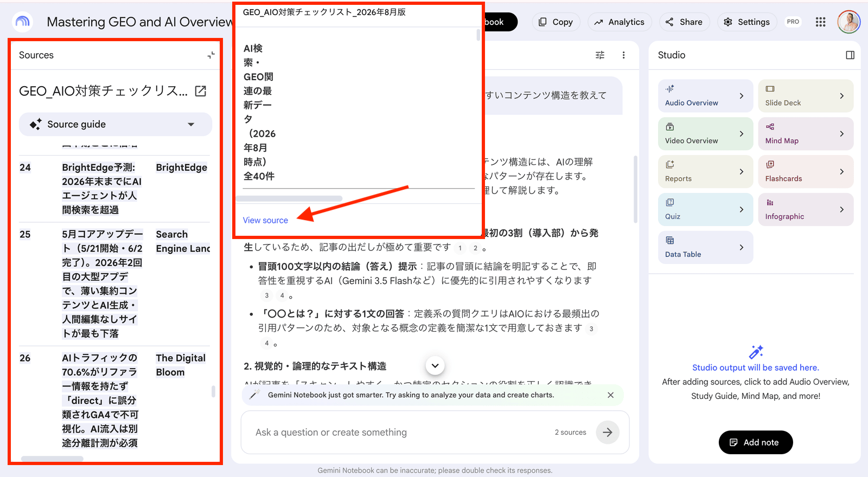Select source row 24 BrightEdge予測
Screen dimensions: 868x477
pyautogui.click(x=114, y=189)
